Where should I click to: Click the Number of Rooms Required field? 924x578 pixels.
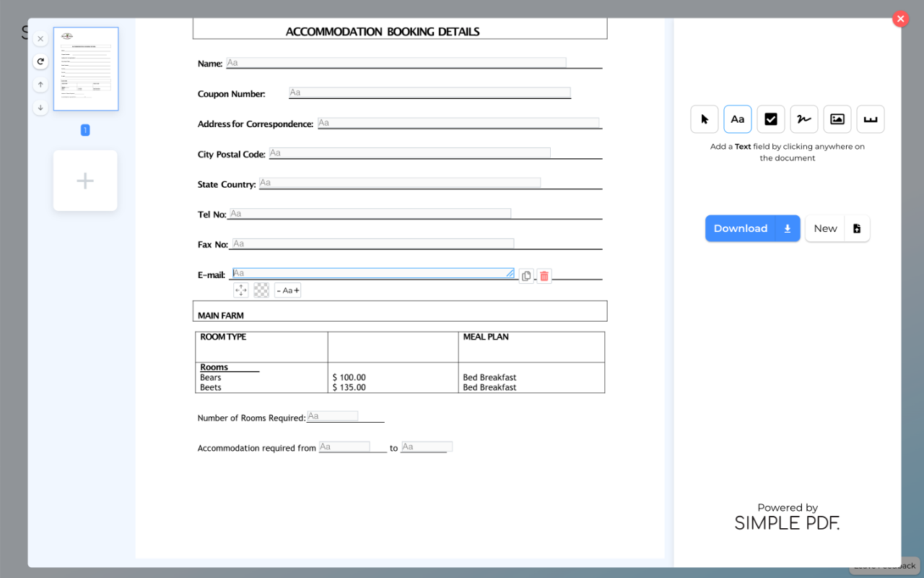[333, 416]
